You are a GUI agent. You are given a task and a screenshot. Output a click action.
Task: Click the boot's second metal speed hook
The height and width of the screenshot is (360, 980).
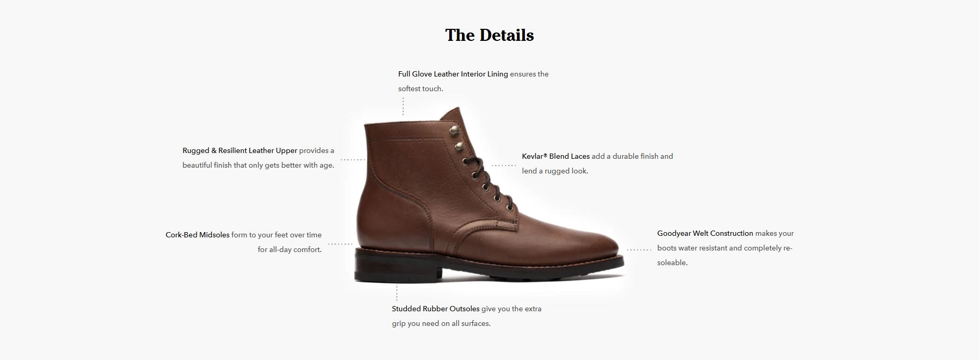(x=459, y=146)
